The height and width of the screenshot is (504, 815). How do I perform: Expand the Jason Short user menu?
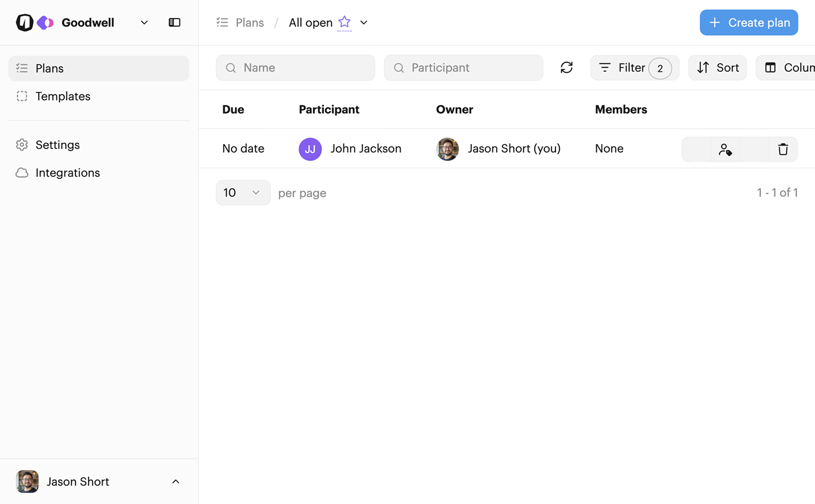pyautogui.click(x=175, y=482)
